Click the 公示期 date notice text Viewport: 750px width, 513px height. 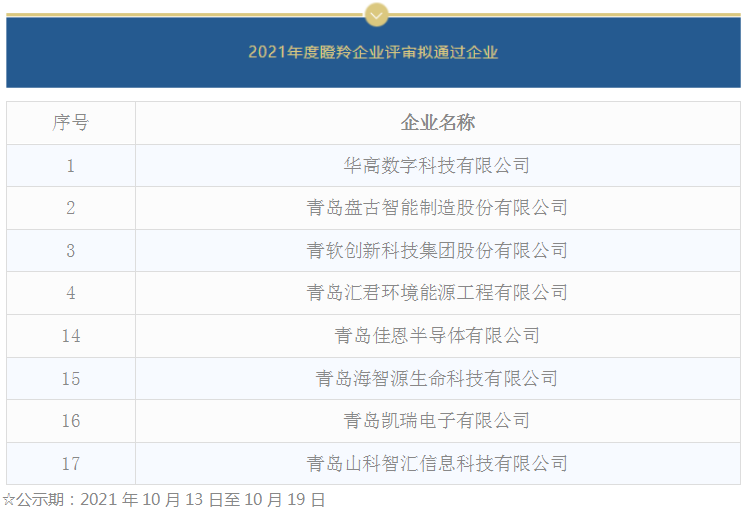tap(165, 499)
